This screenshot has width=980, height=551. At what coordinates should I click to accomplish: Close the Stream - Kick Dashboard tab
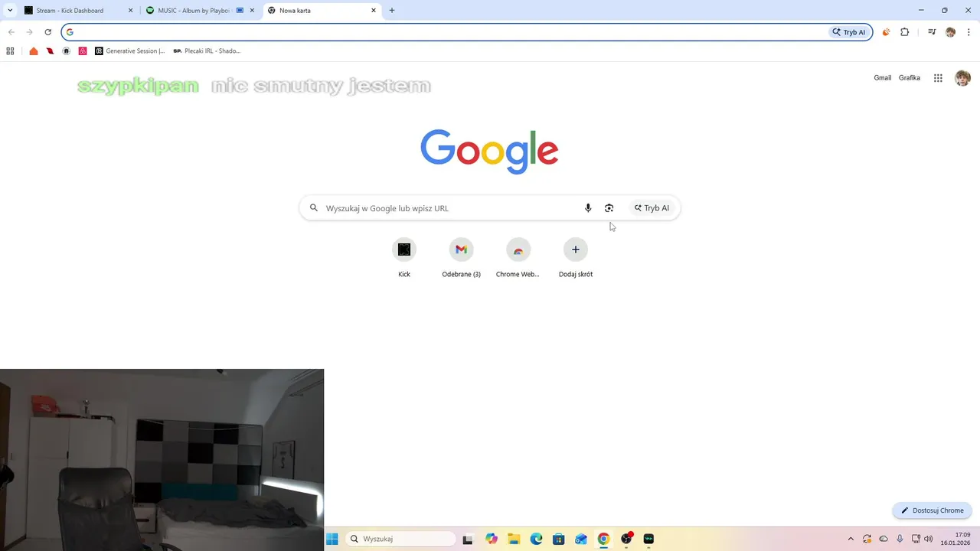click(130, 11)
